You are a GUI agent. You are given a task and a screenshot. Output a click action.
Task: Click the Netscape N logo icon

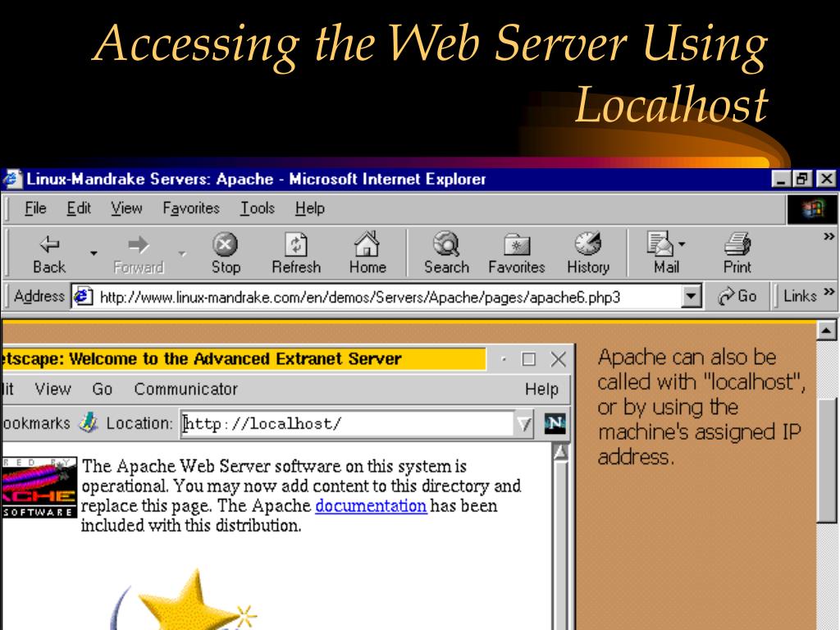coord(555,424)
